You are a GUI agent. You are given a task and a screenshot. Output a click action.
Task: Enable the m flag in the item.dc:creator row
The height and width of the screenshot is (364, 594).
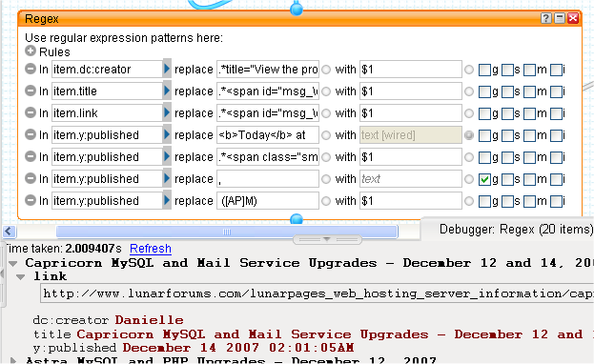[529, 71]
